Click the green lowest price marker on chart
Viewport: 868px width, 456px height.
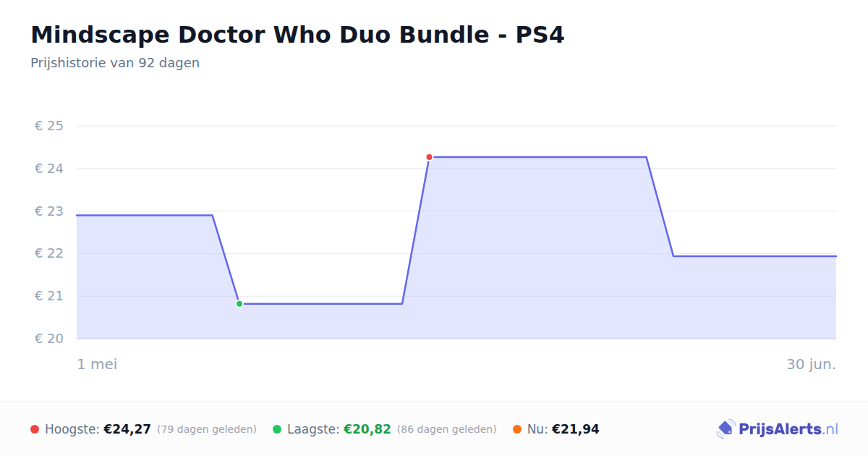coord(239,304)
